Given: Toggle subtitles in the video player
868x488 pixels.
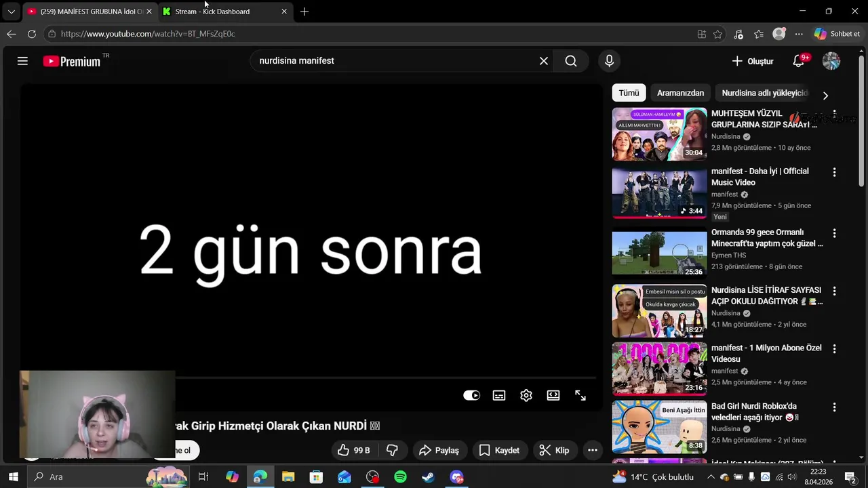Looking at the screenshot, I should point(499,396).
